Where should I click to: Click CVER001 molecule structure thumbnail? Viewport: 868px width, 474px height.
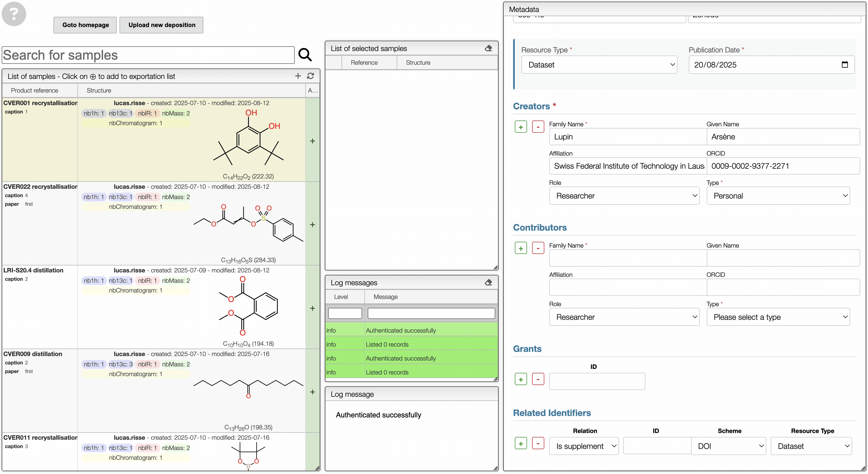point(248,137)
